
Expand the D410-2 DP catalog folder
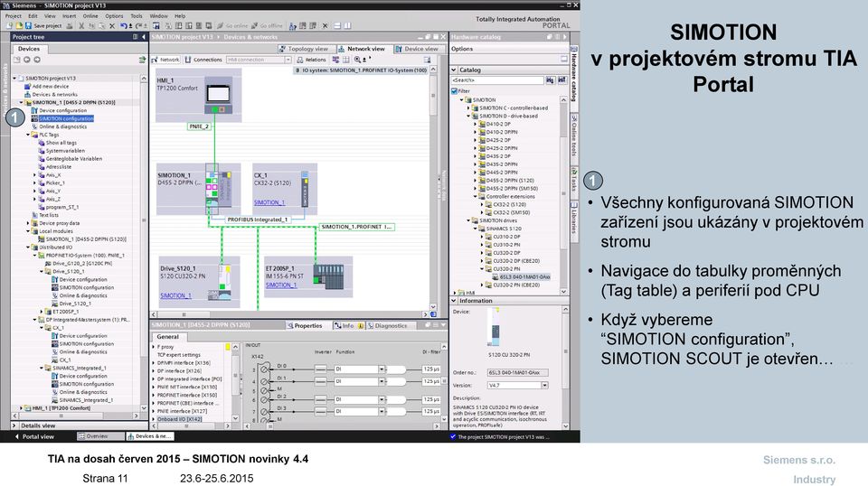(x=475, y=125)
